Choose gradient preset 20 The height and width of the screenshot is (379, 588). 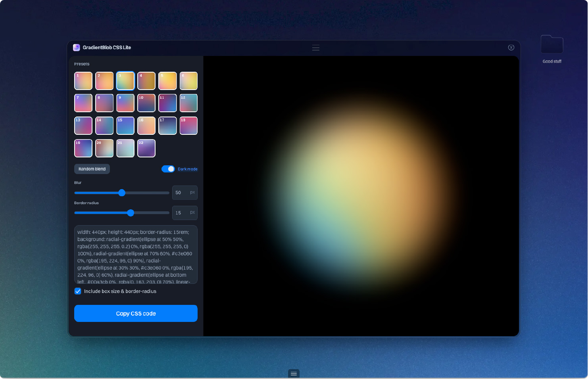tap(104, 148)
